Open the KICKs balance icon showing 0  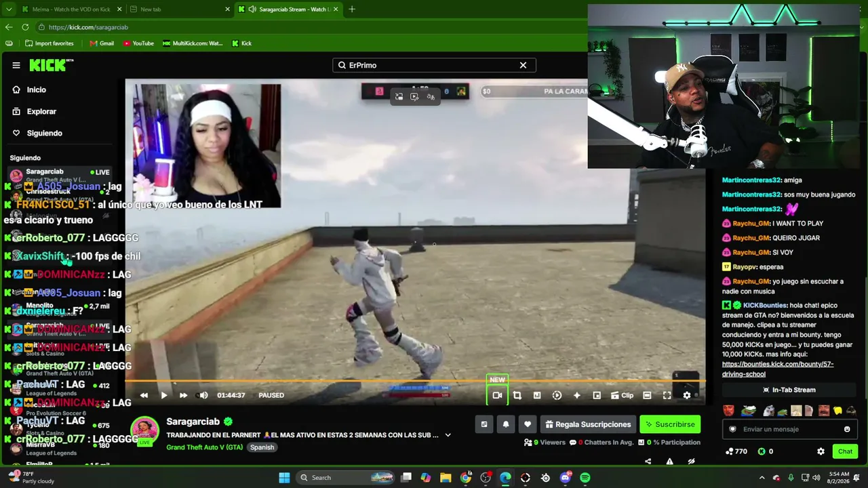[x=765, y=451]
